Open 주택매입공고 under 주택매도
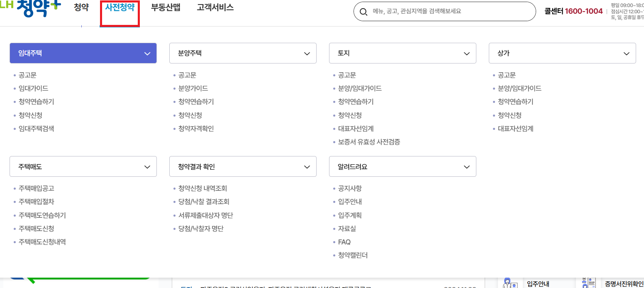 click(x=36, y=188)
